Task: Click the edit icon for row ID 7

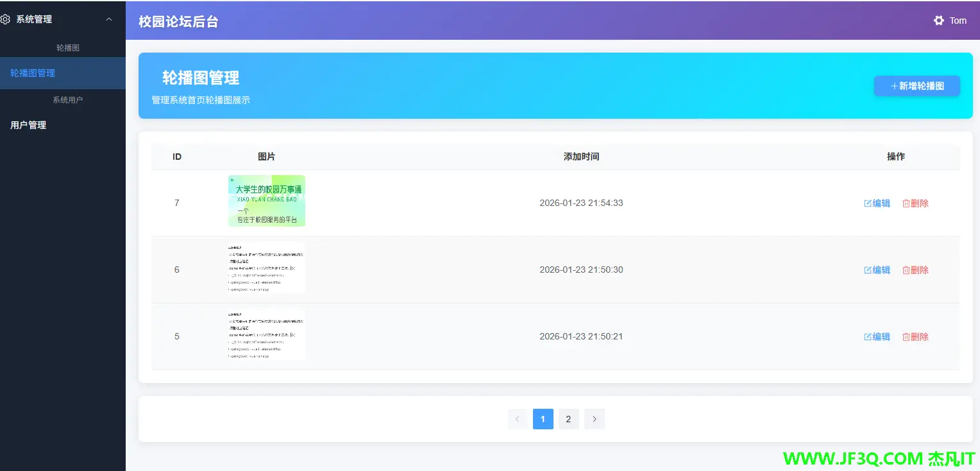Action: tap(868, 203)
